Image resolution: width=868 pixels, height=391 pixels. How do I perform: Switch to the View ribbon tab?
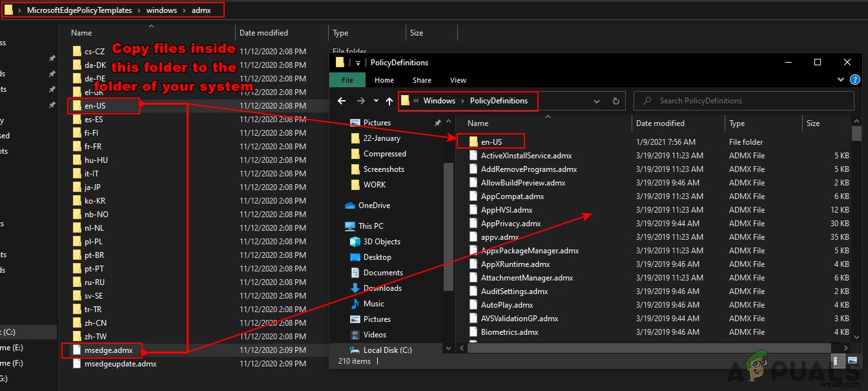coord(458,79)
